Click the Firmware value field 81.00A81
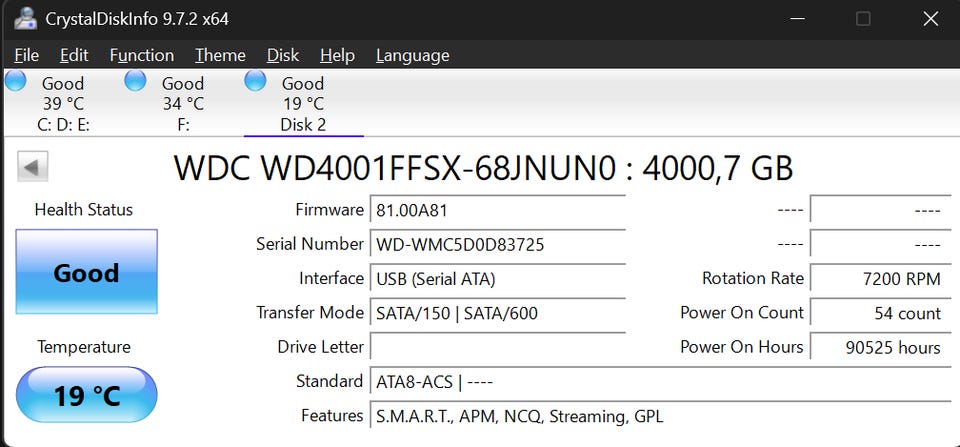 point(497,211)
